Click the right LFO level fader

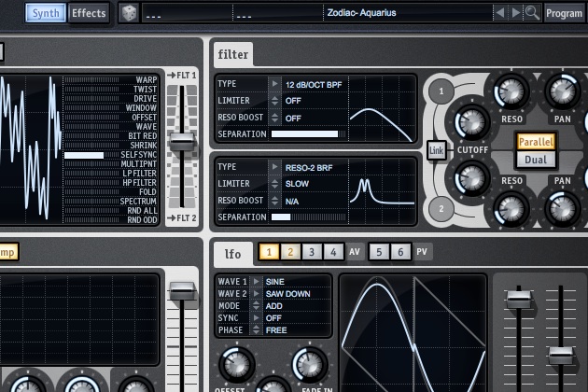click(561, 356)
